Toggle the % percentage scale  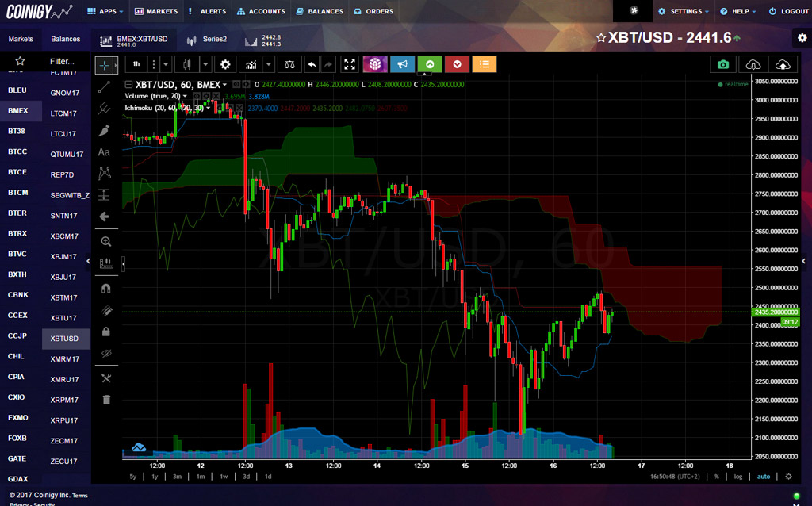point(717,477)
